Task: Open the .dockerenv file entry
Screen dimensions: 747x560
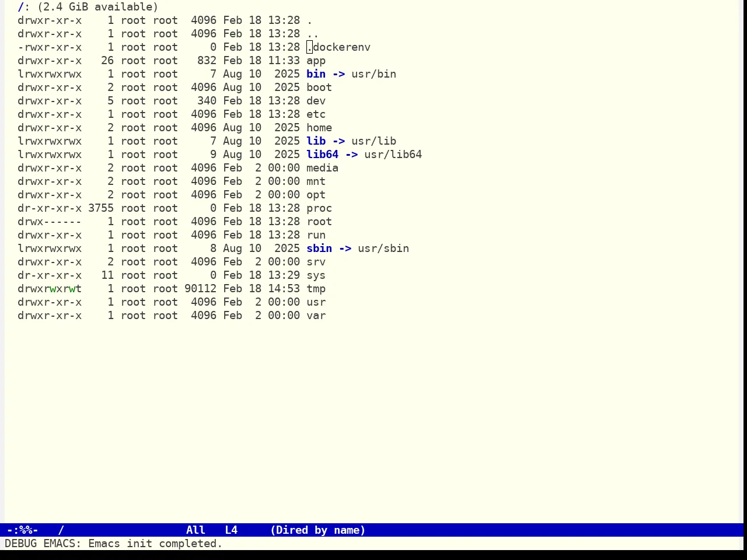Action: click(x=338, y=47)
